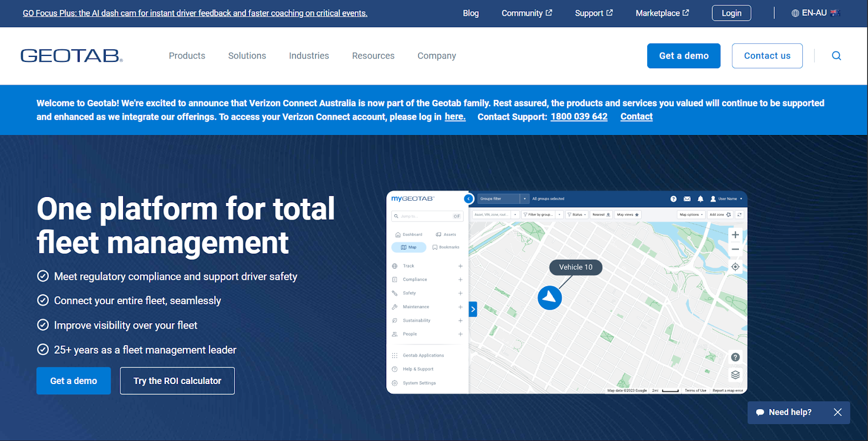Open the Status filter dropdown
The height and width of the screenshot is (441, 868).
click(x=577, y=215)
